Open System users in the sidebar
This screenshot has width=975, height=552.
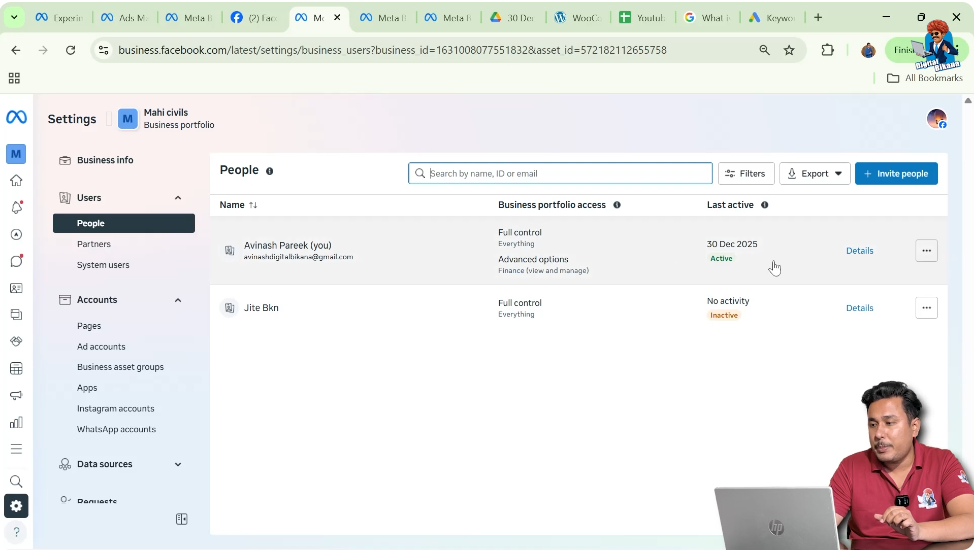(x=103, y=265)
